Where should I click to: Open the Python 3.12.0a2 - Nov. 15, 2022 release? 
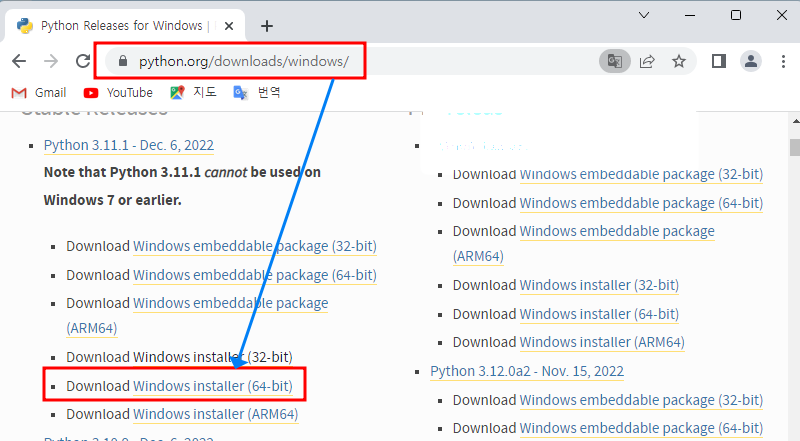click(527, 371)
